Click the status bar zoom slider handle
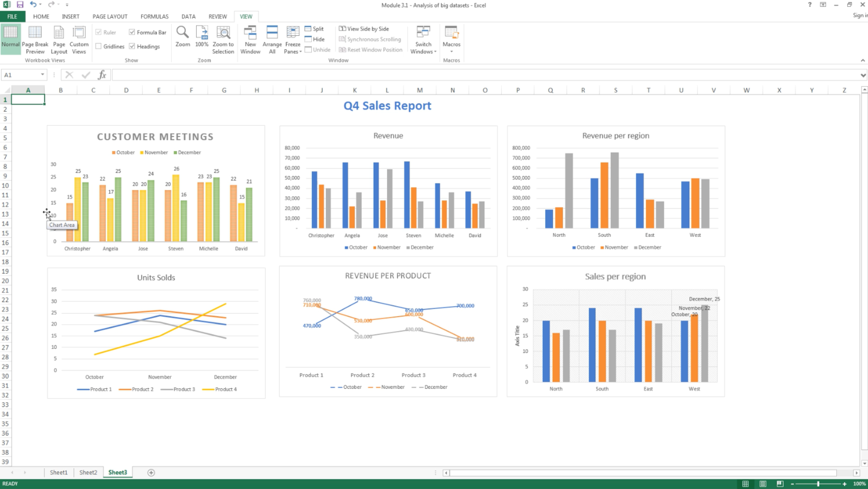The width and height of the screenshot is (868, 489). pos(818,484)
